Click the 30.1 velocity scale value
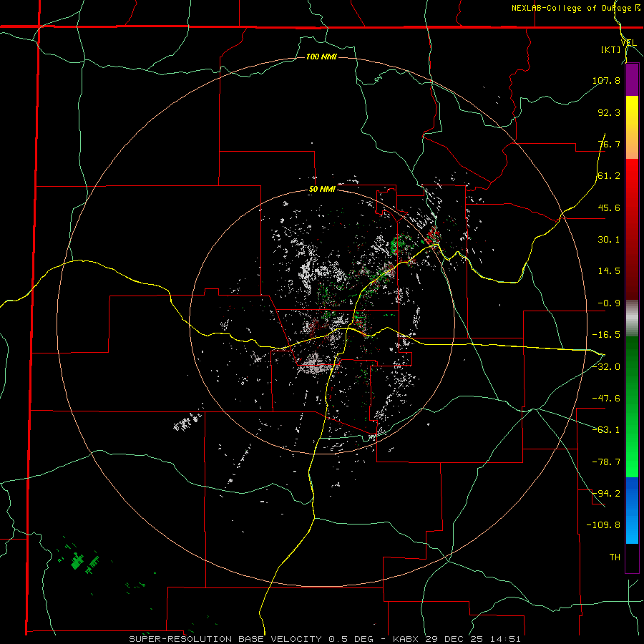This screenshot has width=644, height=644. pyautogui.click(x=609, y=240)
